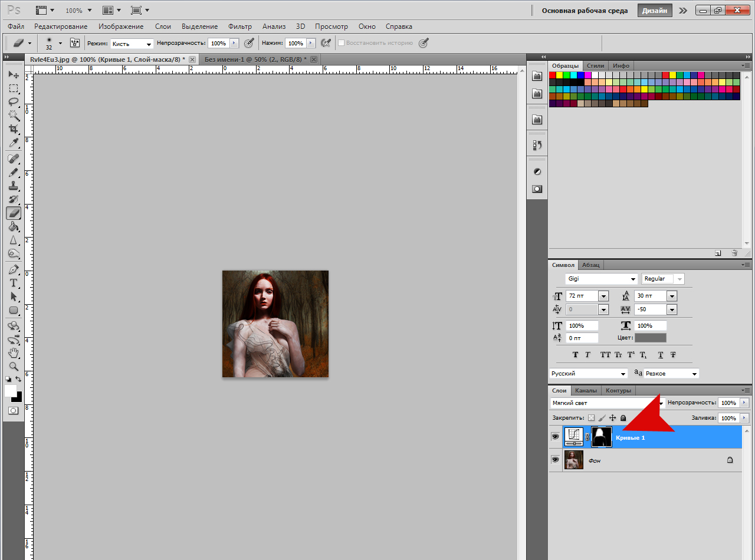755x560 pixels.
Task: Toggle lock all icon
Action: (x=623, y=418)
